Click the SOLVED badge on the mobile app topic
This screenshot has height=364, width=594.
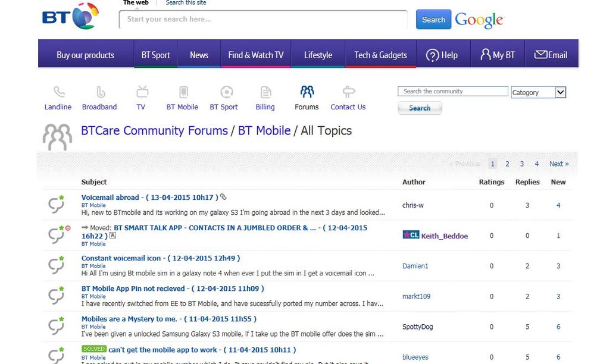tap(94, 349)
